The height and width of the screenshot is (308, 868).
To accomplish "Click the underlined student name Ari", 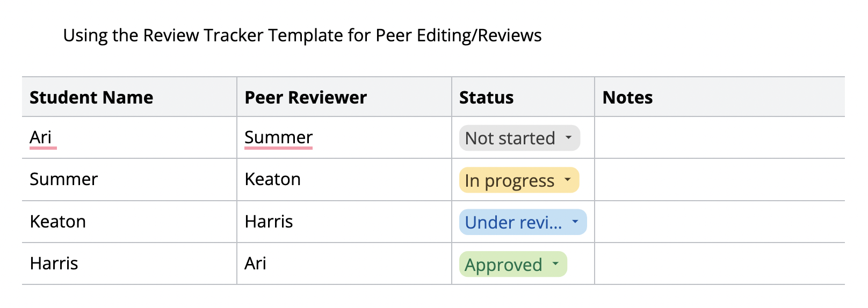I will tap(41, 137).
